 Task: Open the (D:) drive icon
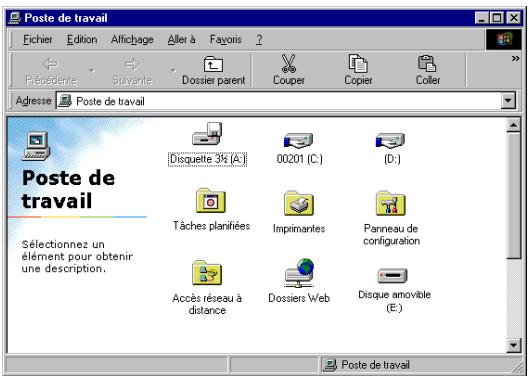click(390, 140)
